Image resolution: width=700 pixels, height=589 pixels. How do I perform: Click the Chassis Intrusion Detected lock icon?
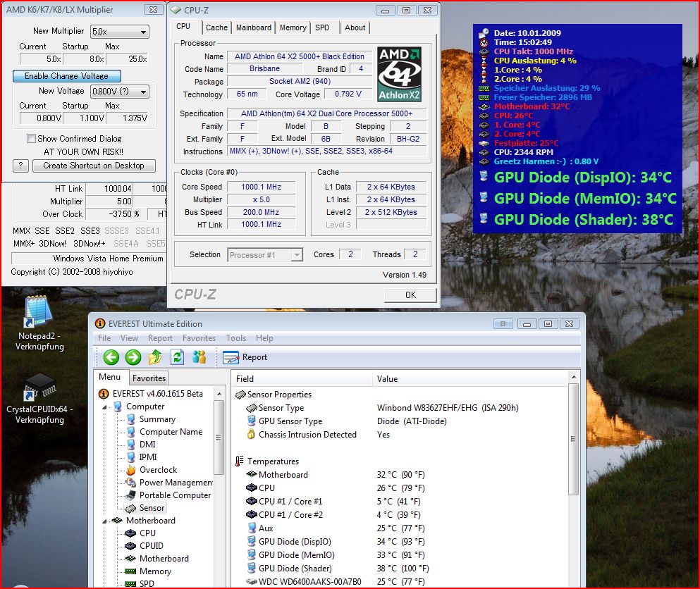click(x=252, y=434)
